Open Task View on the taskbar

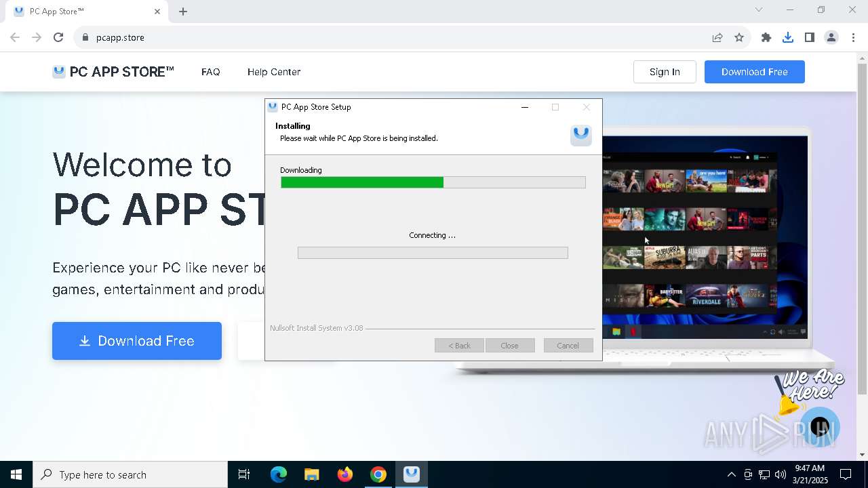point(244,474)
